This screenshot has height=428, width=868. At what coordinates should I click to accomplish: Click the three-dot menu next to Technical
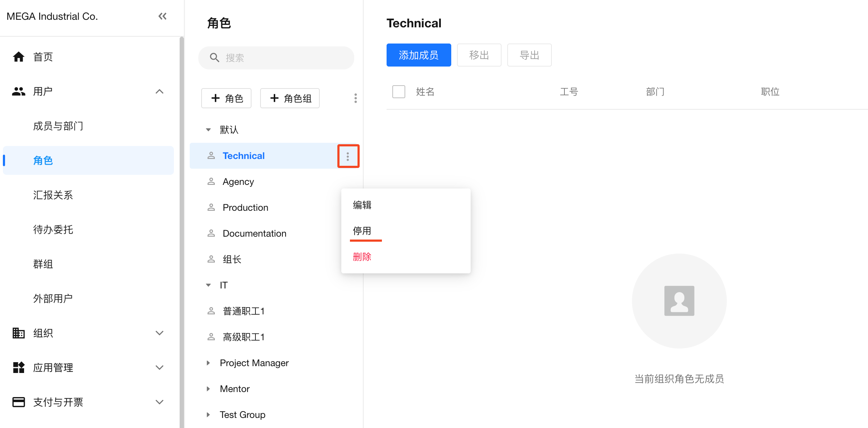348,156
